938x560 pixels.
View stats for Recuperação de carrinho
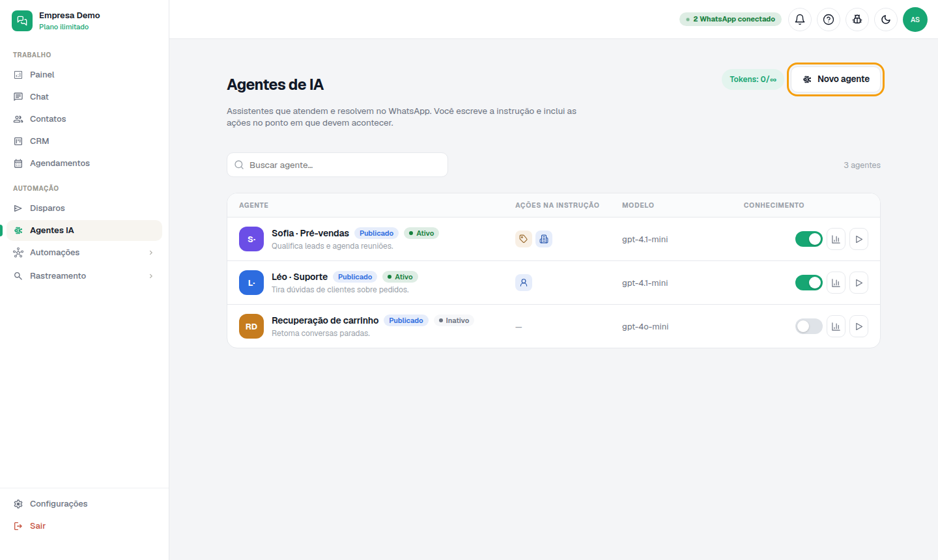point(836,326)
